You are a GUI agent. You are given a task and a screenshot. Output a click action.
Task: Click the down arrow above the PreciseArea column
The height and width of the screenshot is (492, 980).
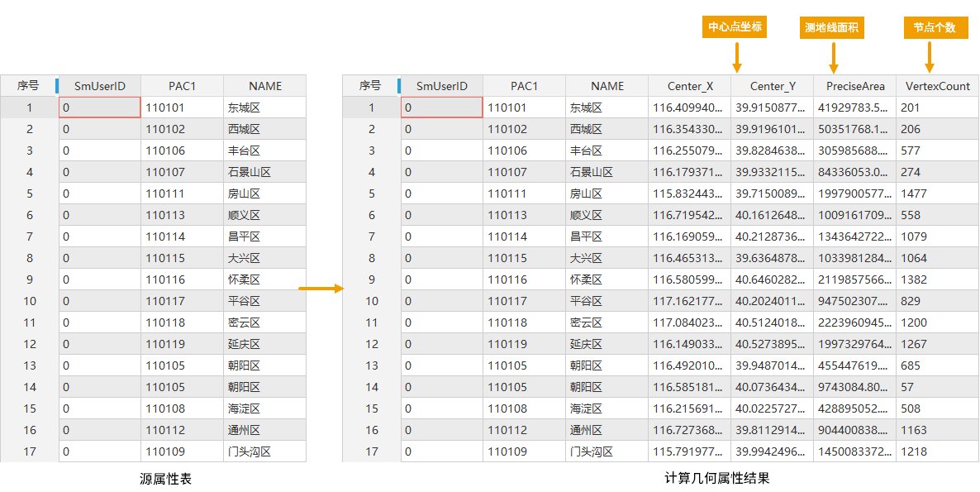(834, 58)
